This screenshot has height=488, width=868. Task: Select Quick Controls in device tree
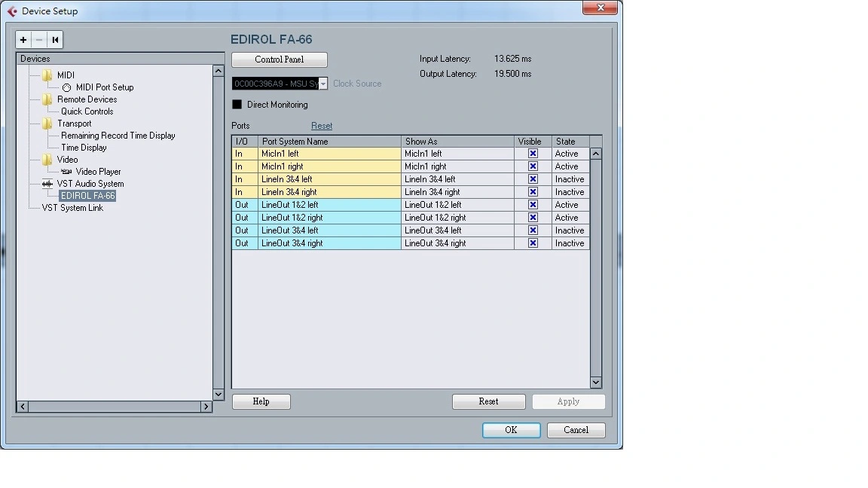(87, 111)
